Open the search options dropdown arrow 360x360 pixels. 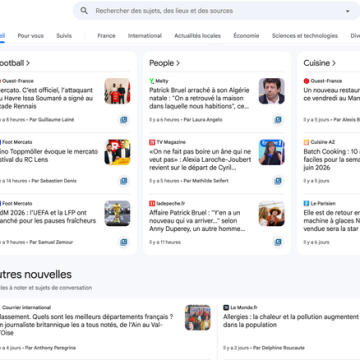click(348, 11)
